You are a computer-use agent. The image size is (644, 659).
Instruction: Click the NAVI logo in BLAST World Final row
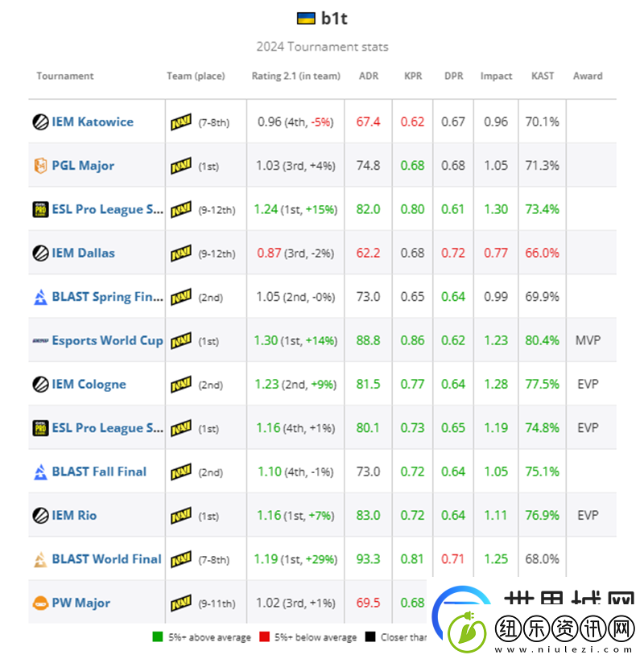tap(181, 559)
